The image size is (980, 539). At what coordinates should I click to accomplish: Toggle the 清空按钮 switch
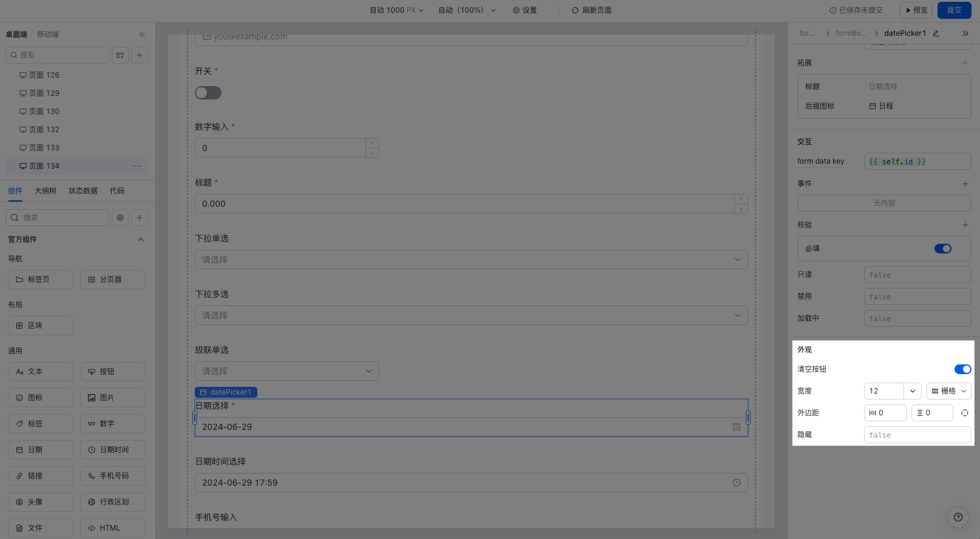[x=962, y=369]
